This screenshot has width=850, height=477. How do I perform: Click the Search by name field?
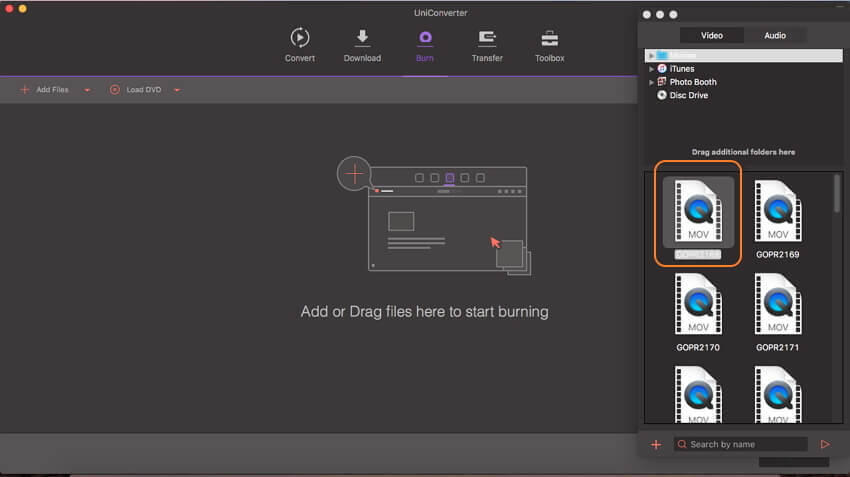click(x=740, y=444)
